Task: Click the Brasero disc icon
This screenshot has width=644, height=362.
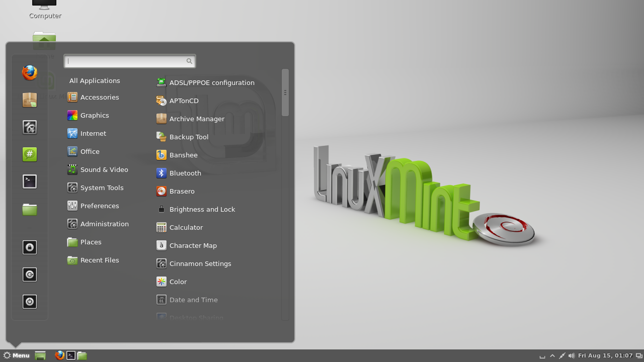Action: pyautogui.click(x=162, y=191)
